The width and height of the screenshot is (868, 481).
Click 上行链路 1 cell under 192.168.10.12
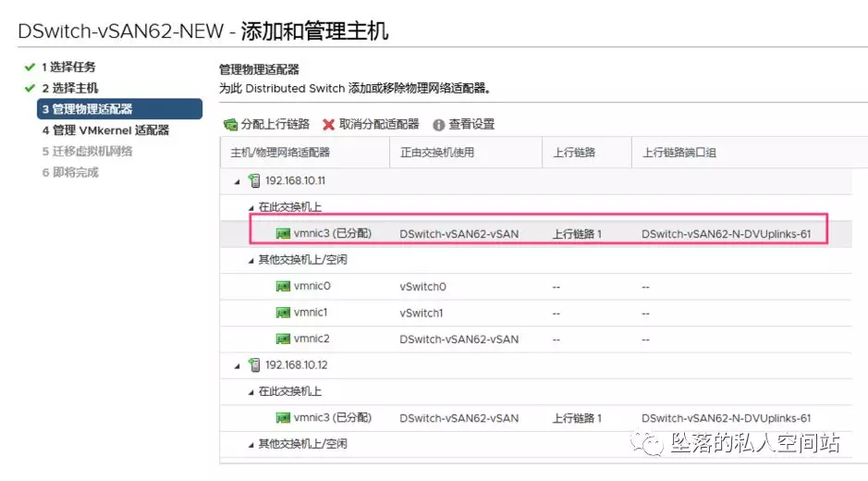click(577, 418)
